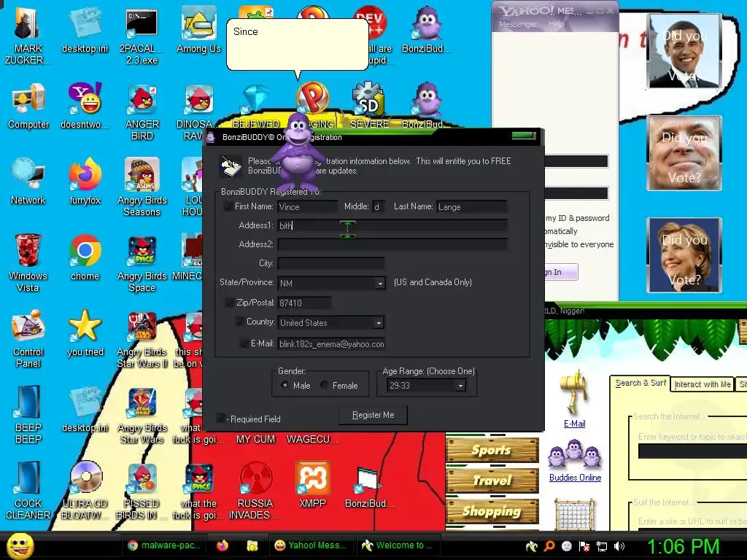Open the Network desktop icon
This screenshot has width=747, height=560.
click(x=28, y=182)
